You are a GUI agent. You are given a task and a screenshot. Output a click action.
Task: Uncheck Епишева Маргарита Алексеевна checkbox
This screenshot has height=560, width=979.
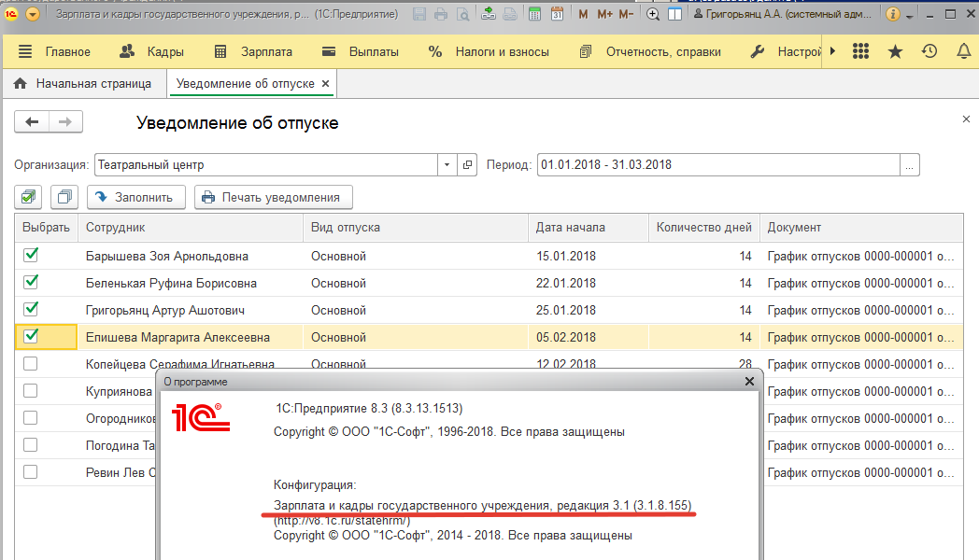31,336
